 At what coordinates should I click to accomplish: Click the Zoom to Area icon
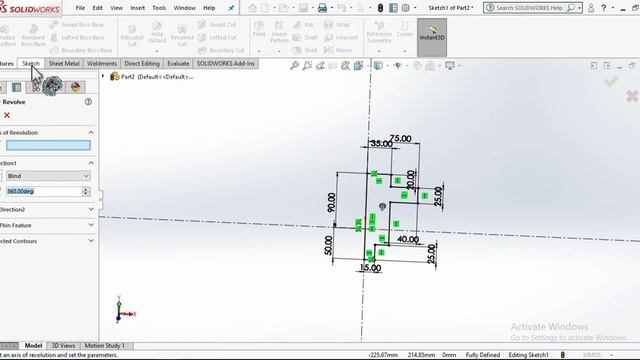pos(307,65)
